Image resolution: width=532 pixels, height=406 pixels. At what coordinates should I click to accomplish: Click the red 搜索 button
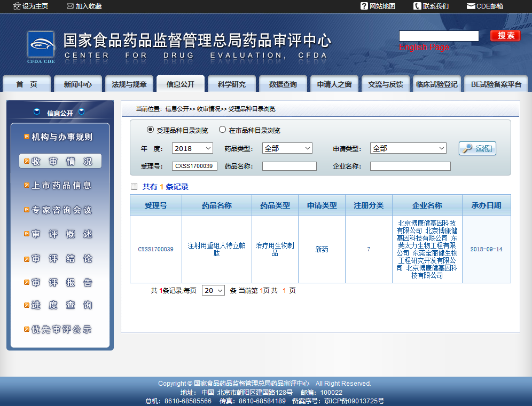pos(505,36)
